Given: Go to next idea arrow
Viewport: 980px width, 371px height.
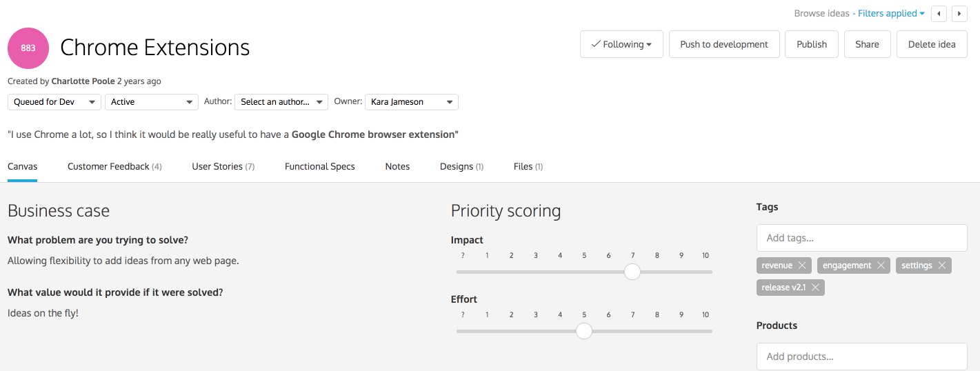Looking at the screenshot, I should tap(959, 14).
